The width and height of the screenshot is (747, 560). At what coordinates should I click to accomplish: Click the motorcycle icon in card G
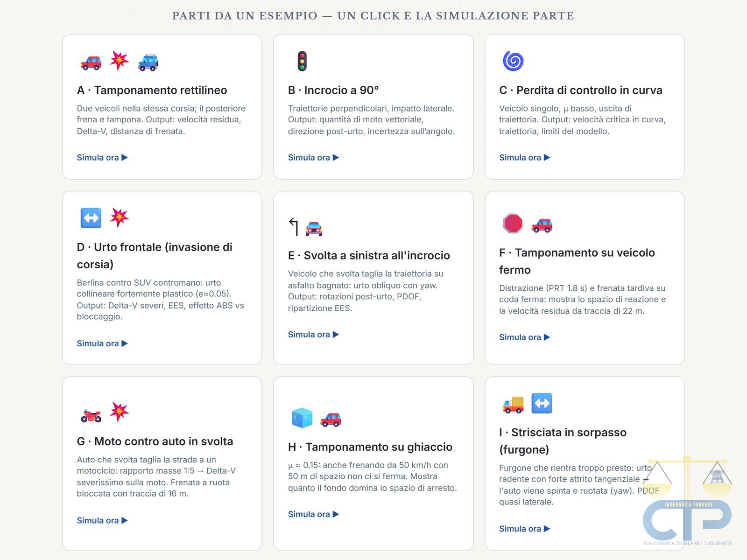(x=91, y=414)
